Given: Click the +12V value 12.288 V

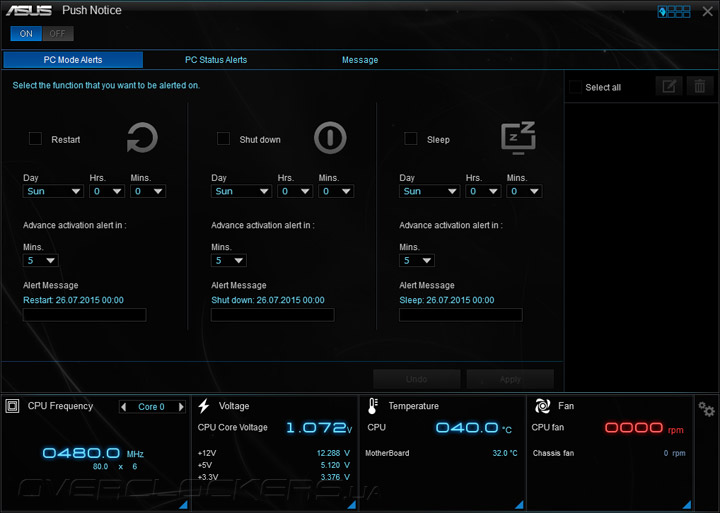Looking at the screenshot, I should tap(333, 453).
